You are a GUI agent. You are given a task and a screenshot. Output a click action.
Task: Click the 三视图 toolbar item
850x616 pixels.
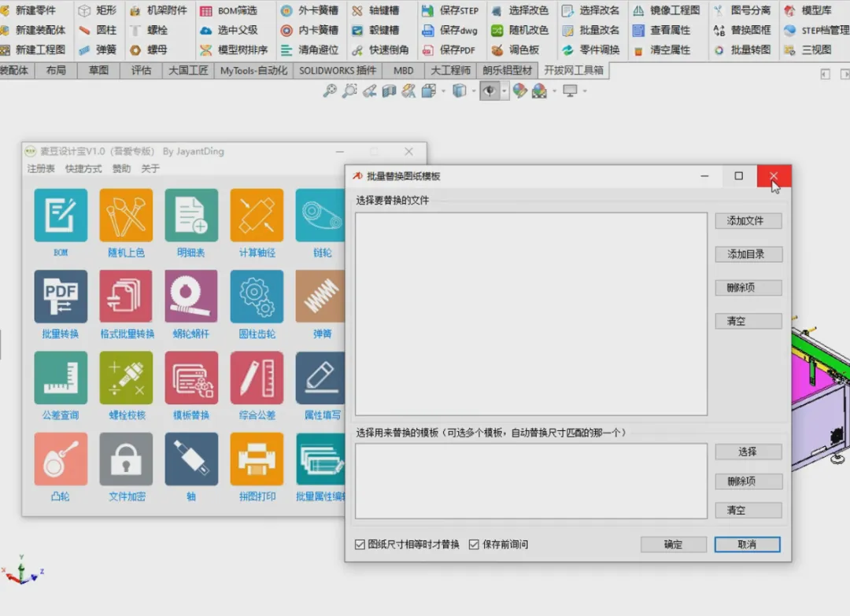(x=807, y=50)
